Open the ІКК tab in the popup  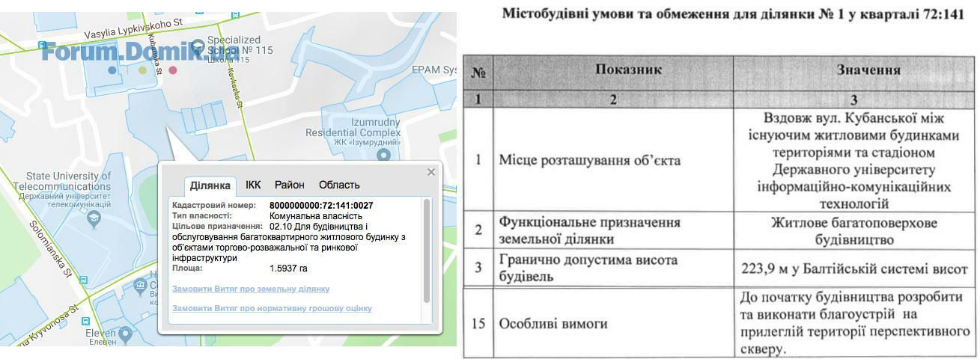pyautogui.click(x=253, y=185)
